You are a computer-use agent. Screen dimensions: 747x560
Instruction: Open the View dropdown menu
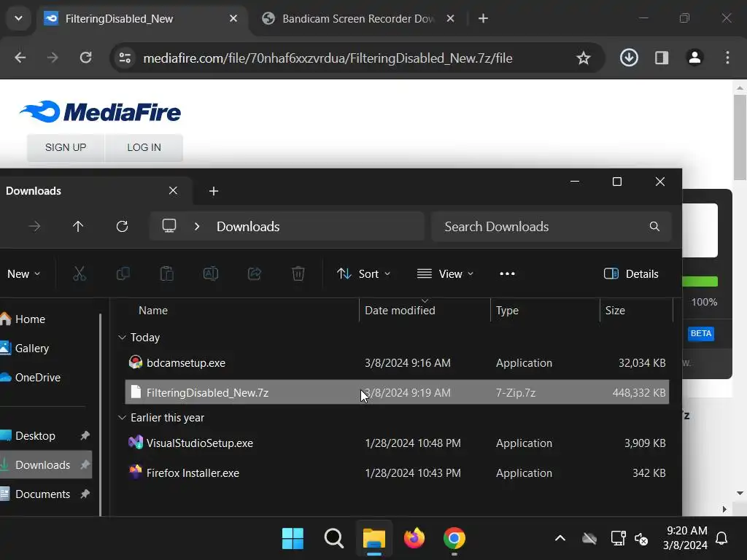[x=445, y=274]
